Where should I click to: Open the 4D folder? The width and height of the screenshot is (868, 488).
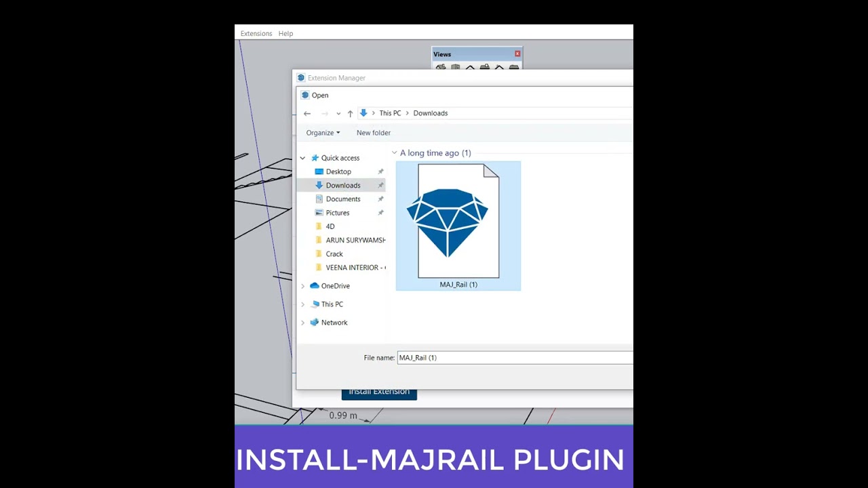coord(330,226)
